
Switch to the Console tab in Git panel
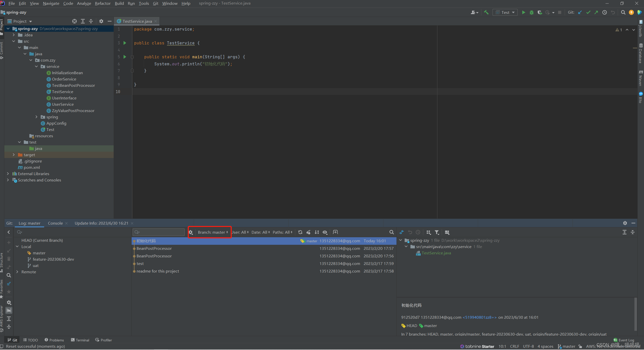coord(55,223)
